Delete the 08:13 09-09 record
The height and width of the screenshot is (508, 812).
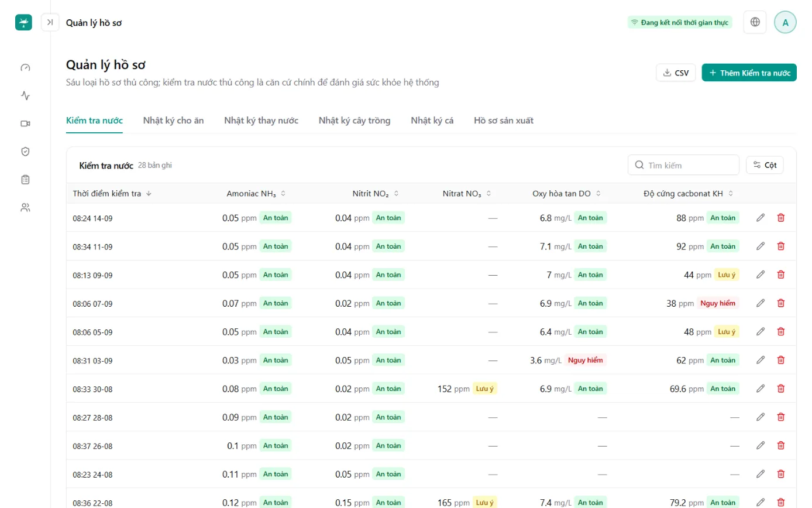click(780, 274)
